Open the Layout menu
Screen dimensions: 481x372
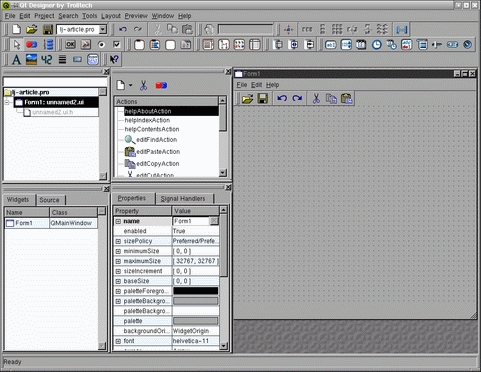pyautogui.click(x=111, y=16)
